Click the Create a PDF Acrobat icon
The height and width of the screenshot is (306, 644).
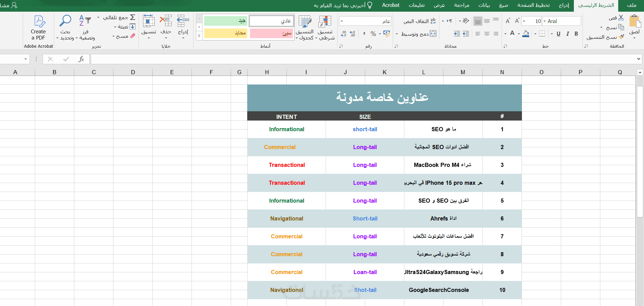[x=40, y=21]
